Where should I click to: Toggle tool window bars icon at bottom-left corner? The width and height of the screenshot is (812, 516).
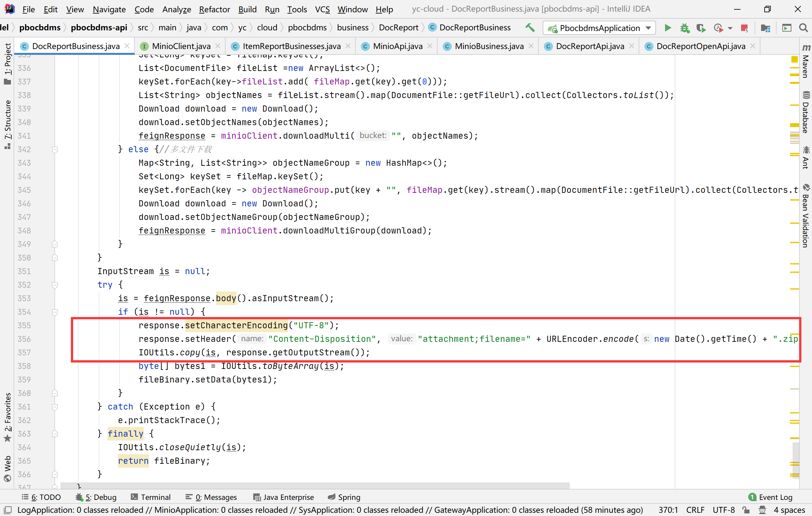click(x=7, y=510)
